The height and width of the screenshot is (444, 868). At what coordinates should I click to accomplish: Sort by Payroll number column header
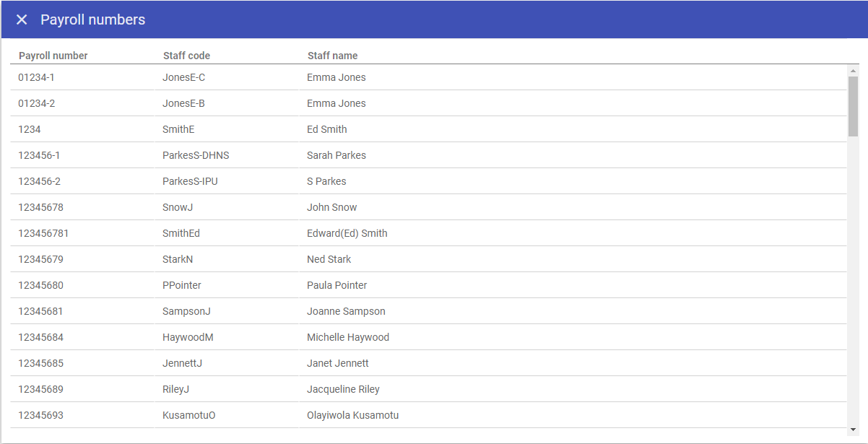(53, 56)
